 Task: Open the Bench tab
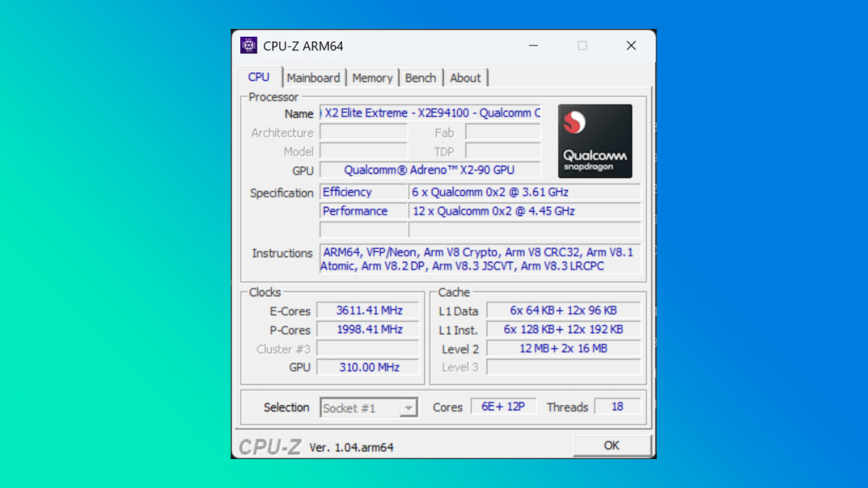(421, 77)
